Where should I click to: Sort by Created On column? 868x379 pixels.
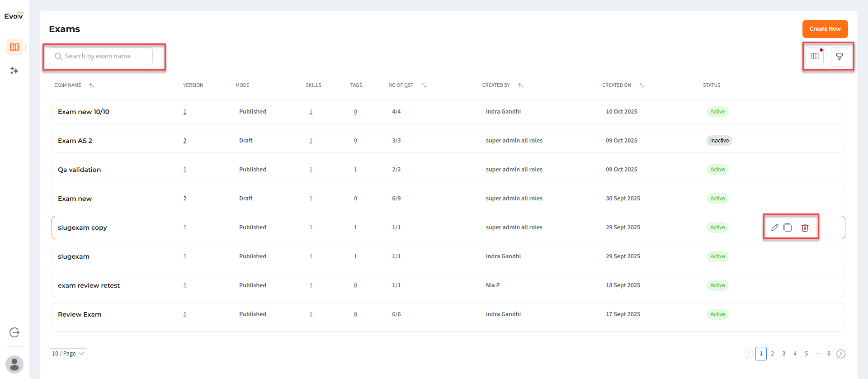click(x=642, y=85)
